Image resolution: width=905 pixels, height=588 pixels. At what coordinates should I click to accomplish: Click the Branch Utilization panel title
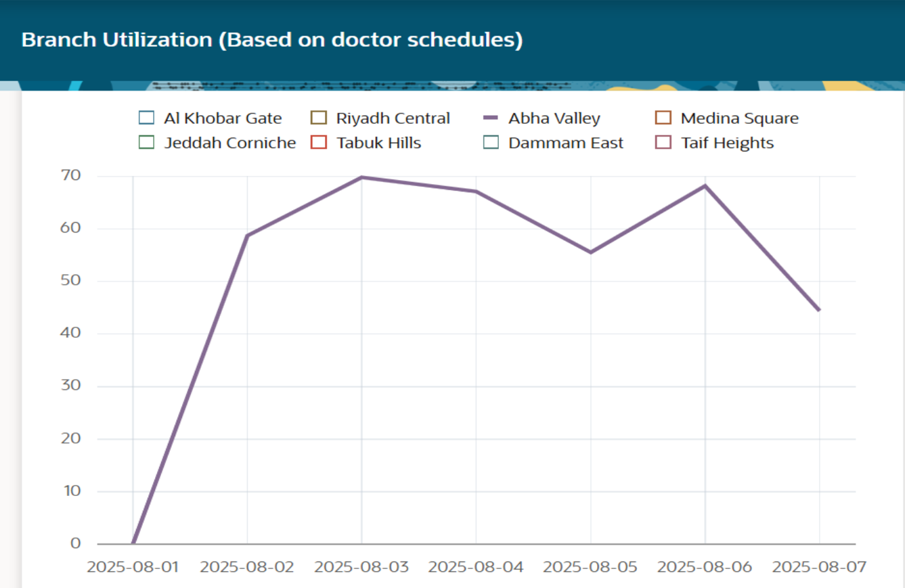272,40
